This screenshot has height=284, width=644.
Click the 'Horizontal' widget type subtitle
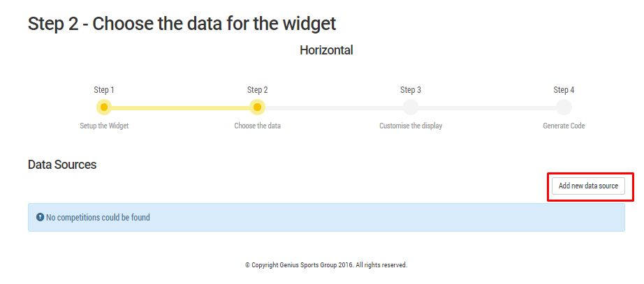(x=326, y=50)
